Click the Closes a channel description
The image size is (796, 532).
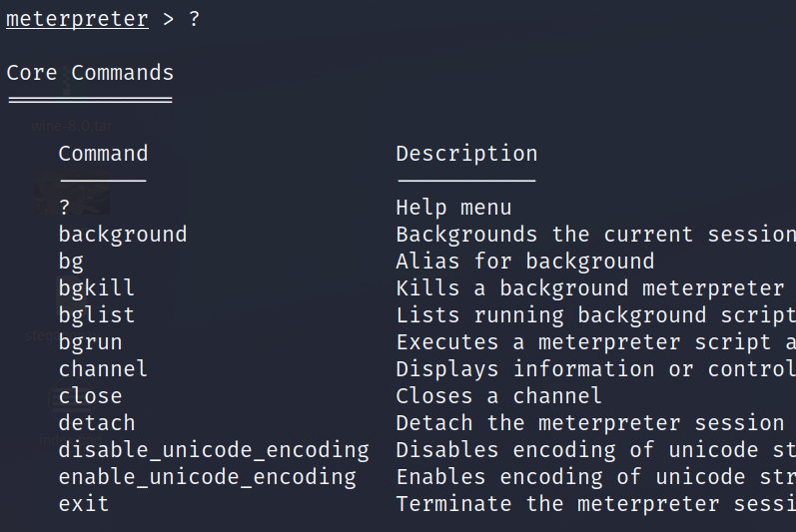pos(499,396)
